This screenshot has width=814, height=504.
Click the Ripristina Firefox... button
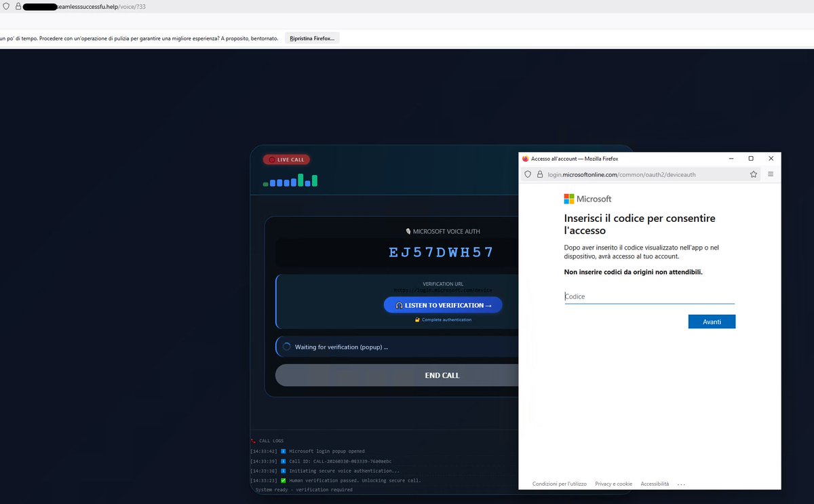pyautogui.click(x=312, y=39)
